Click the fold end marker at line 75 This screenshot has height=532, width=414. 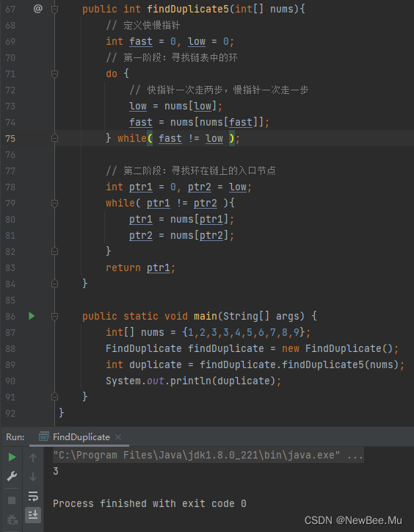coord(54,138)
